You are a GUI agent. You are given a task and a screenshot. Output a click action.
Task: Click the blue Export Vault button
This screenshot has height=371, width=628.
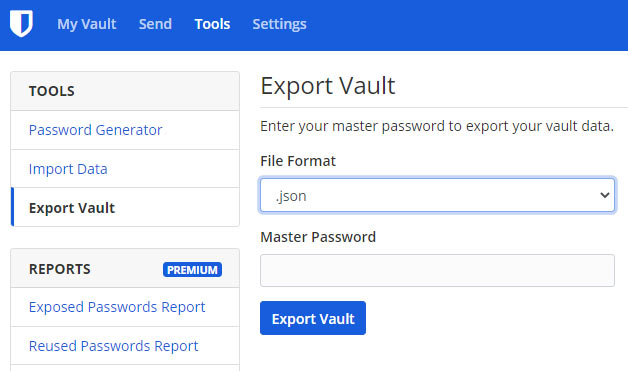(x=313, y=318)
